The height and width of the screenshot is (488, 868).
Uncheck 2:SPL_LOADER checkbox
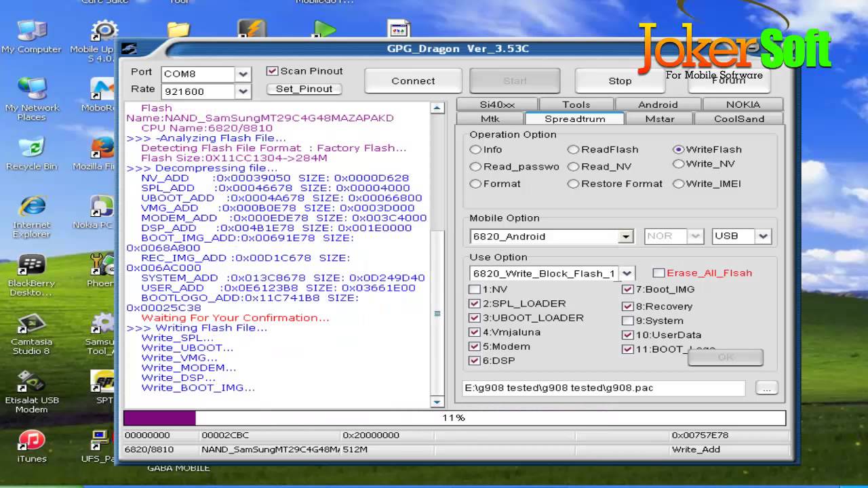coord(475,304)
